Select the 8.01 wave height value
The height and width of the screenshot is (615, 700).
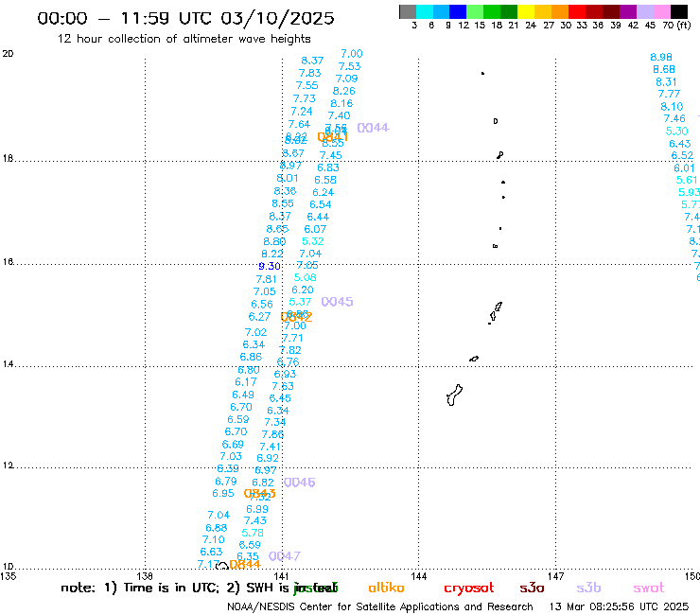[x=288, y=178]
